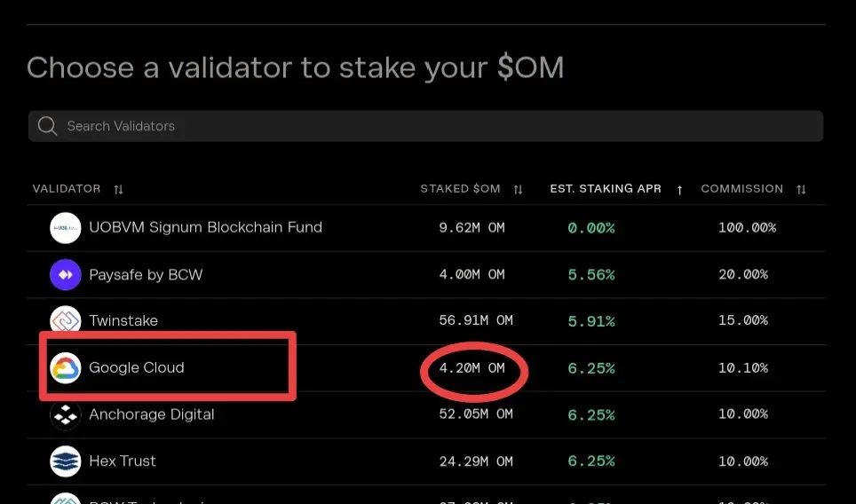Choose the Google Cloud validator name

click(x=137, y=367)
